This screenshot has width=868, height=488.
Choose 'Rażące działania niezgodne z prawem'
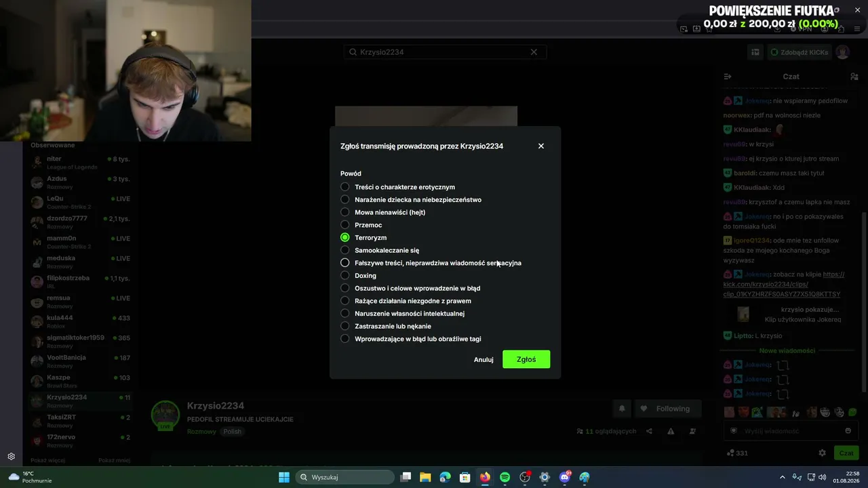pos(345,301)
